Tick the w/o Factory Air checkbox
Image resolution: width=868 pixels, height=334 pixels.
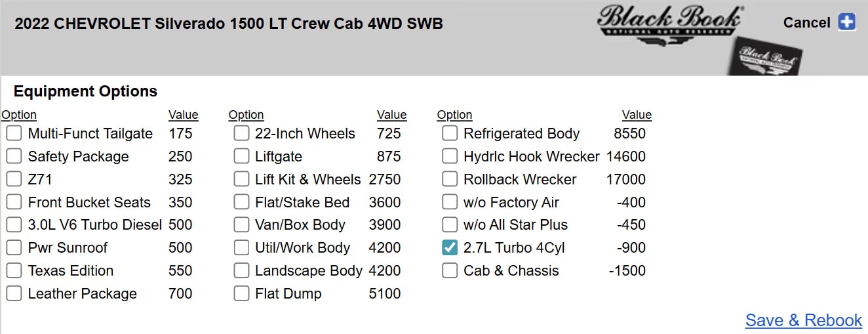click(x=450, y=203)
